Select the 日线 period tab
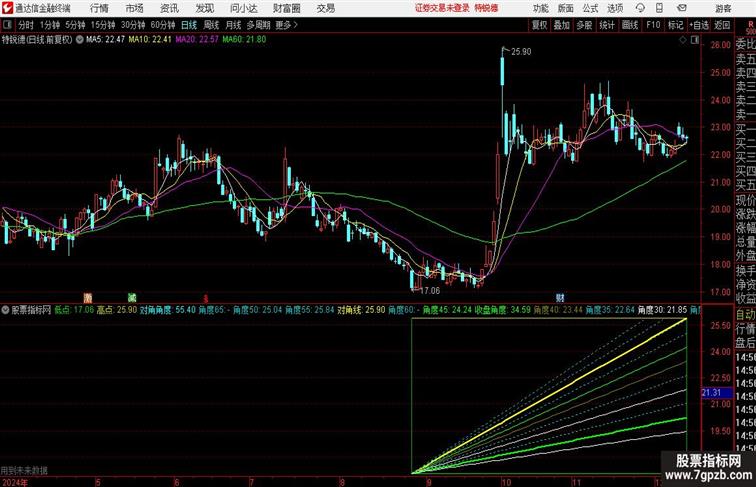Viewport: 756px width, 487px height. pos(189,25)
